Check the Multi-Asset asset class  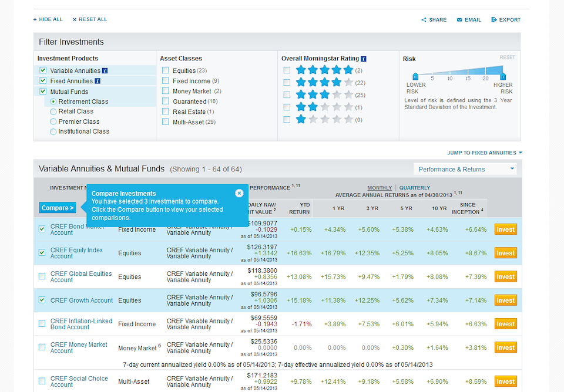point(166,122)
